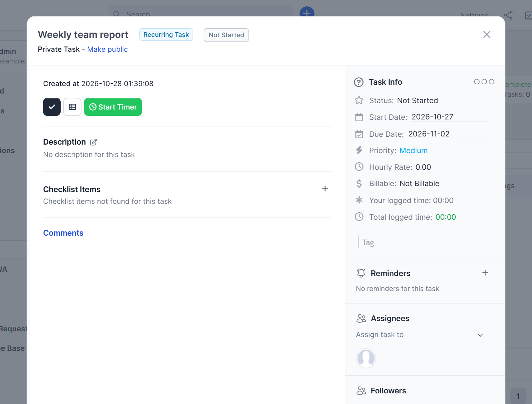532x404 pixels.
Task: Add a reminder with the plus icon
Action: pyautogui.click(x=485, y=273)
